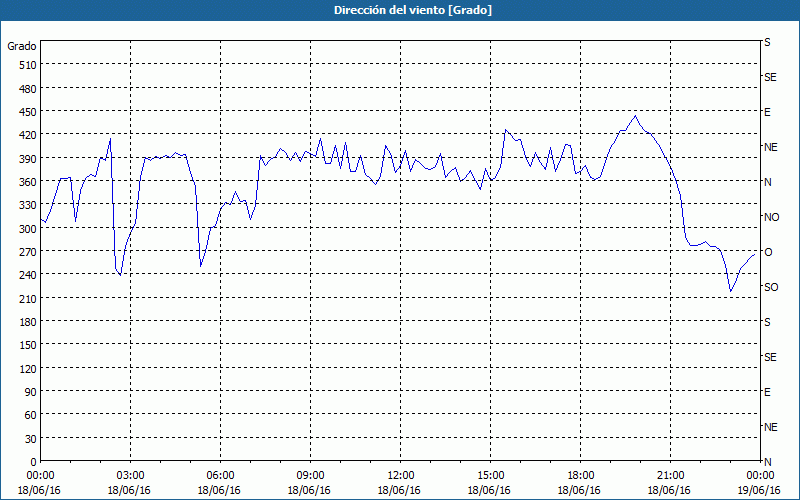Click the 'S' compass label level with 180
This screenshot has width=800, height=500.
coord(767,322)
